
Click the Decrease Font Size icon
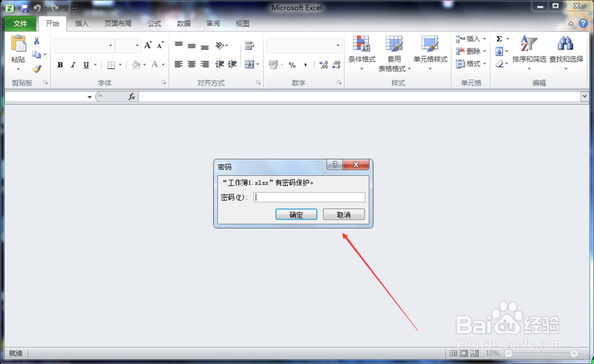pyautogui.click(x=160, y=46)
